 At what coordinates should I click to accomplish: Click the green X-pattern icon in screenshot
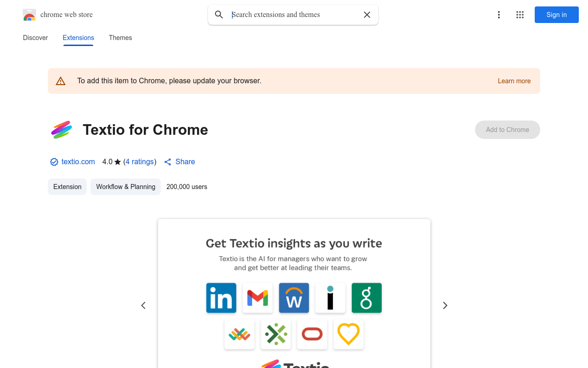(276, 334)
